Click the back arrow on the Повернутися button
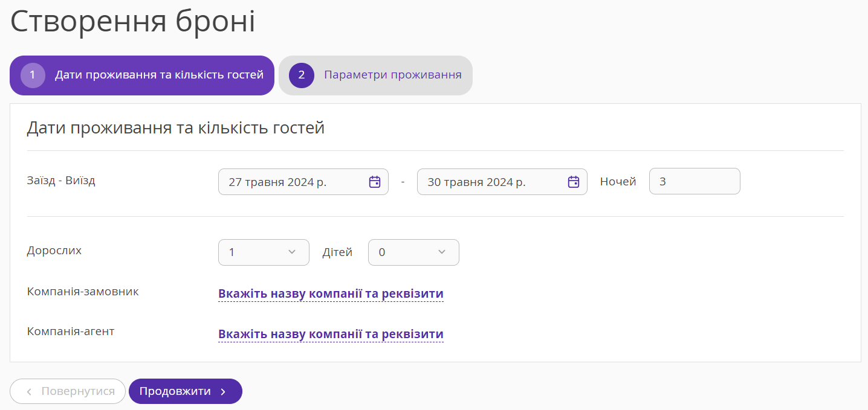868x410 pixels. [x=29, y=392]
